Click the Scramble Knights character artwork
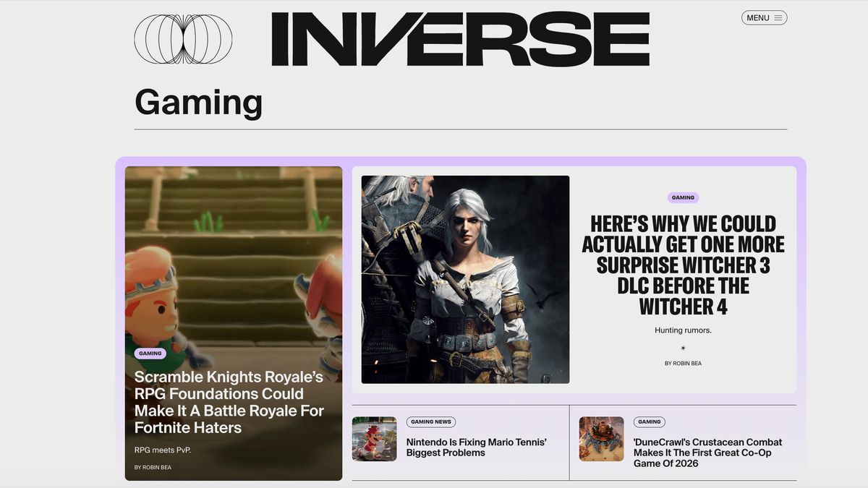 tap(233, 253)
